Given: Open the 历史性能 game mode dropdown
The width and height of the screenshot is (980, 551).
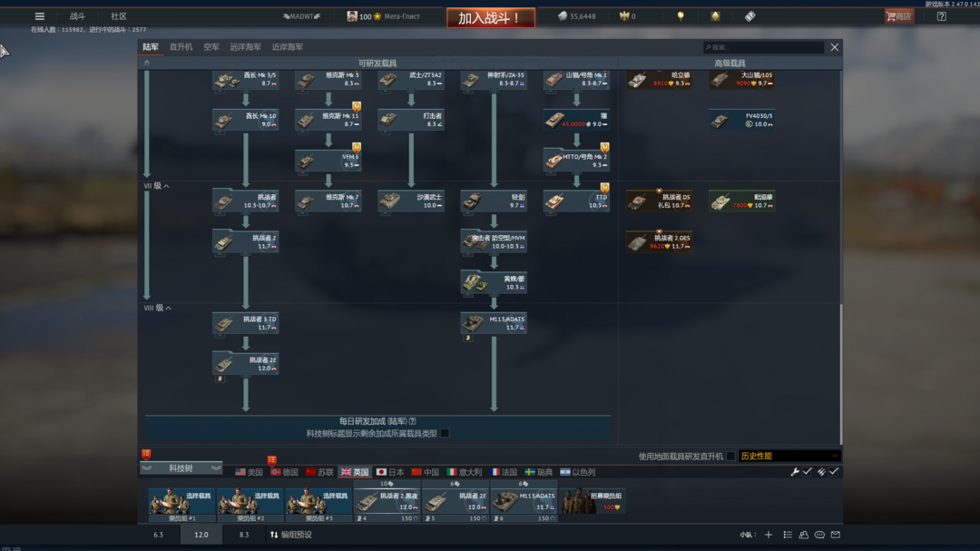Looking at the screenshot, I should point(789,456).
